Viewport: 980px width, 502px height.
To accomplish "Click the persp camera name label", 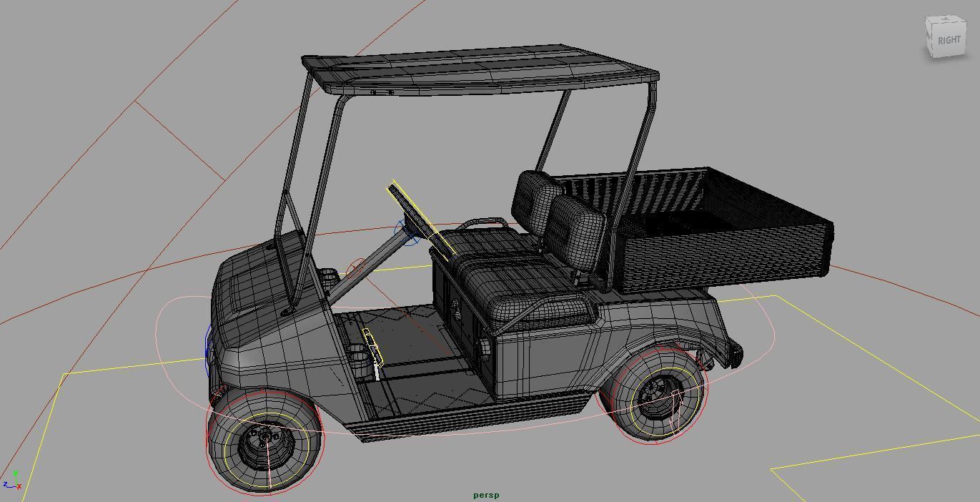I will point(486,495).
